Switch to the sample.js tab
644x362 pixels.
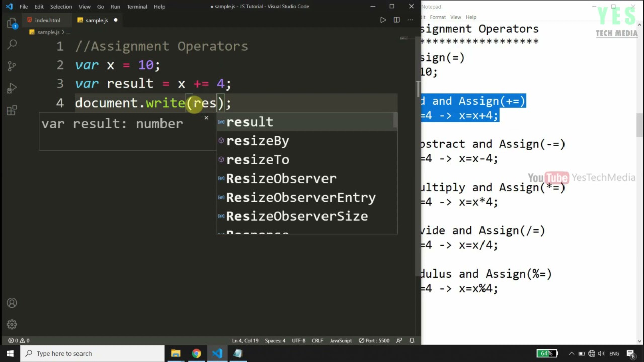97,20
